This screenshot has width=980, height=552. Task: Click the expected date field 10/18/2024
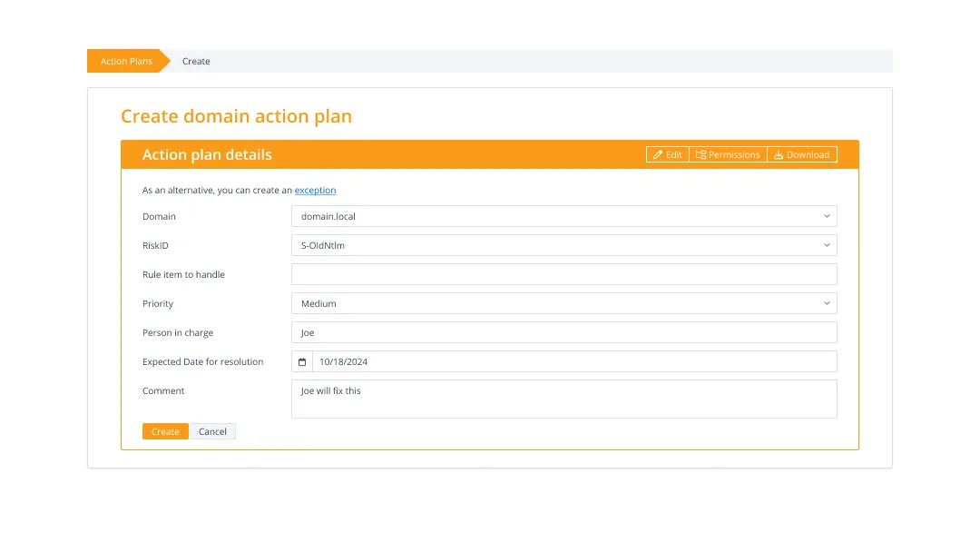pos(574,362)
